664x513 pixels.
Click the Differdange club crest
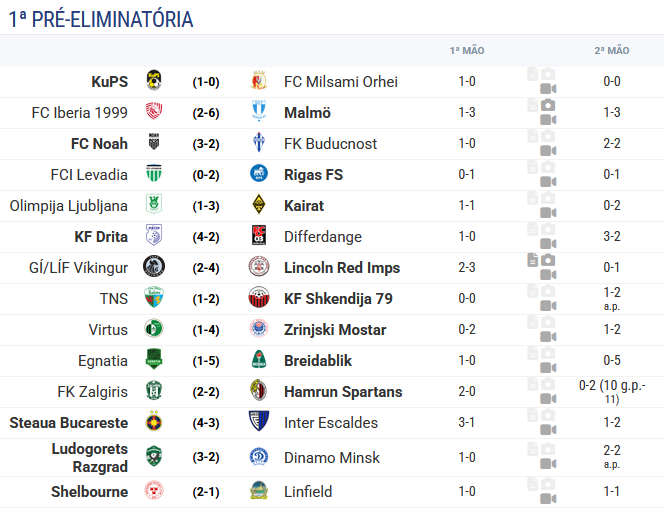coord(258,236)
